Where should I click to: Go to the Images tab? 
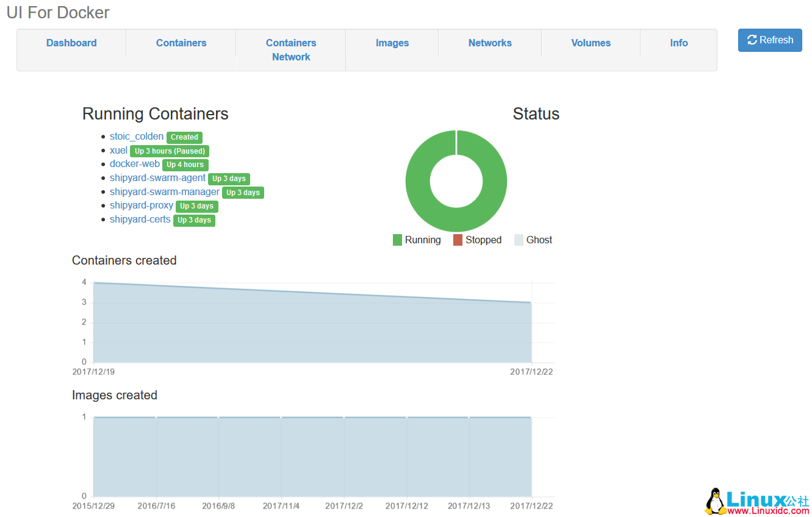(x=392, y=43)
